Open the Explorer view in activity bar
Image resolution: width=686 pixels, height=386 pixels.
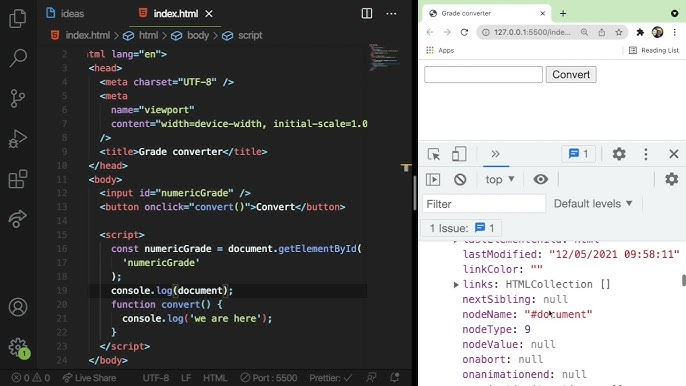point(18,18)
